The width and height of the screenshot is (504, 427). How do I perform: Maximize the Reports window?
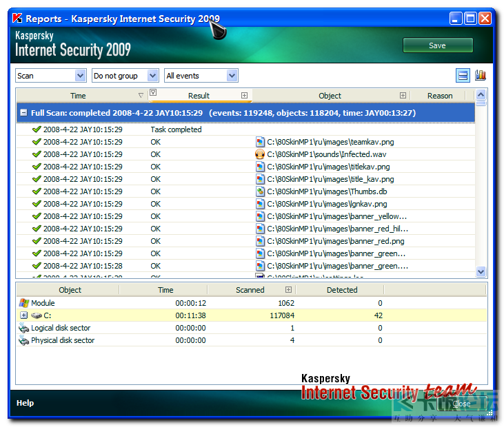click(471, 19)
